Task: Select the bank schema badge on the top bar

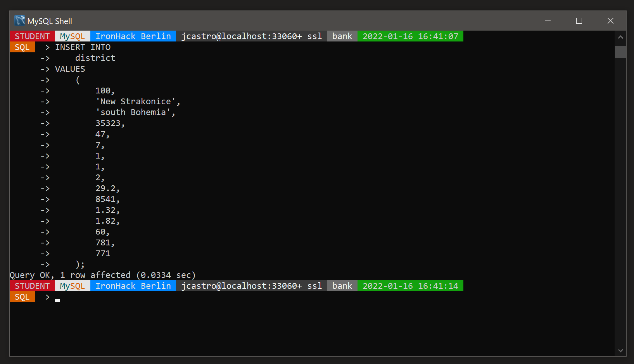Action: (x=342, y=36)
